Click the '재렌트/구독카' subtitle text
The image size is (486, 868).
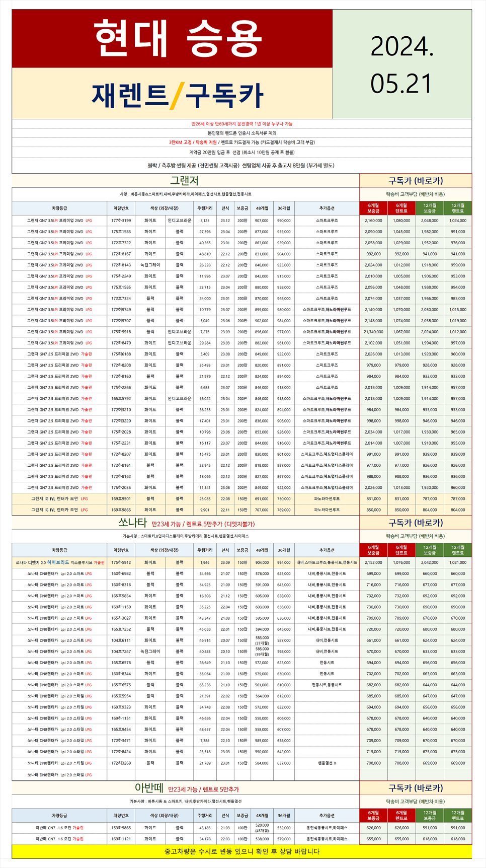click(x=178, y=95)
